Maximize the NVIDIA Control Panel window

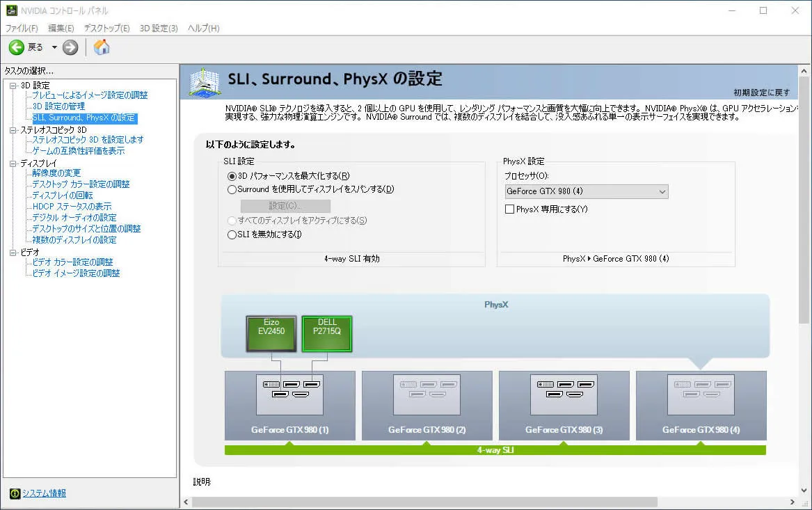point(763,10)
